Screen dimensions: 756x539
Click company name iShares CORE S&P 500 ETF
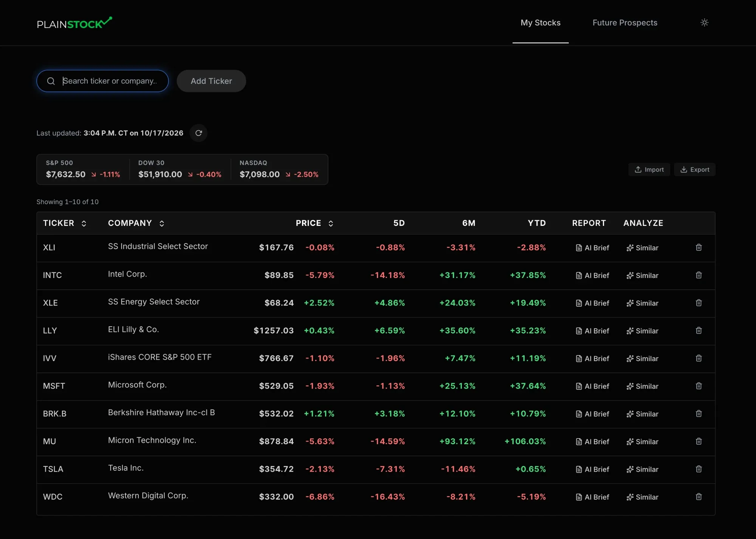click(x=160, y=357)
